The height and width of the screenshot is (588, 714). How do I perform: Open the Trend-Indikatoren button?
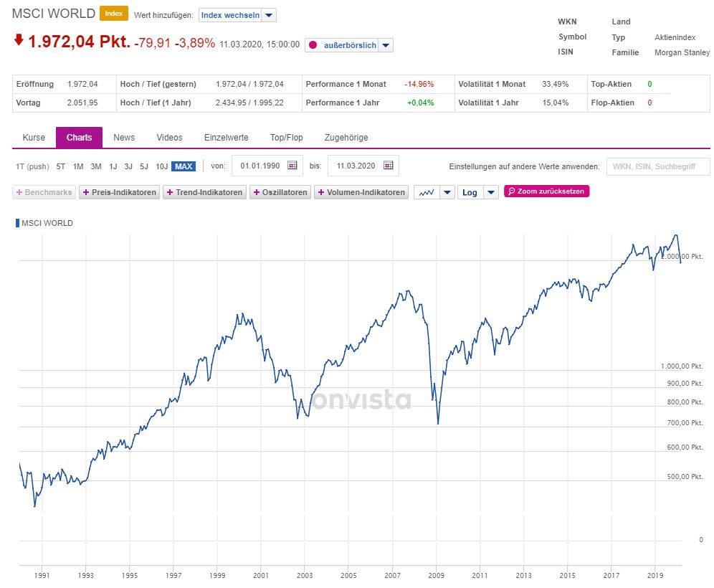(204, 192)
